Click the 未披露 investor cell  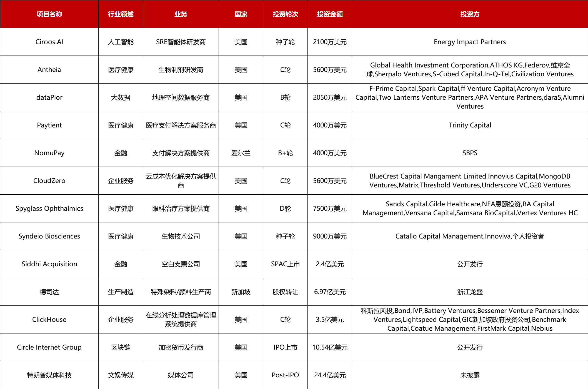point(470,375)
